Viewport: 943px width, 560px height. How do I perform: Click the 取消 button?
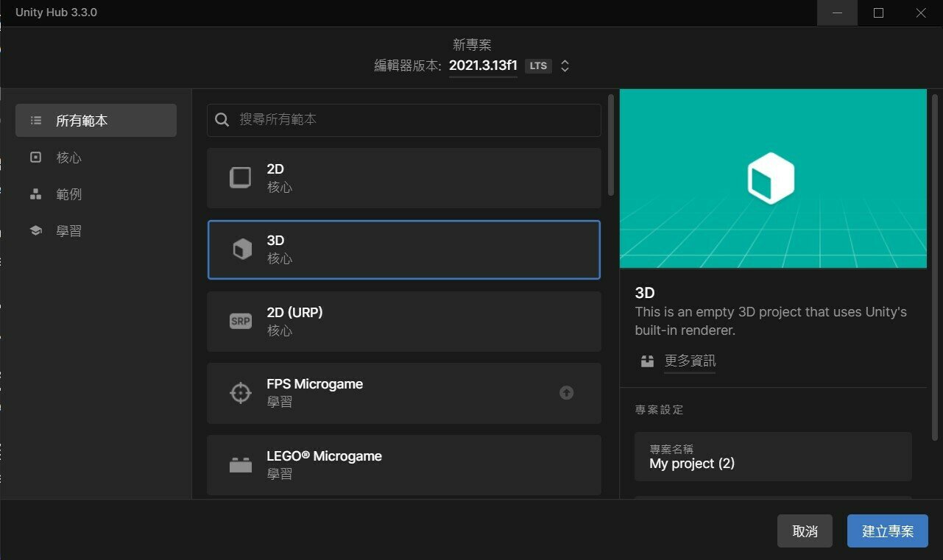(x=805, y=531)
